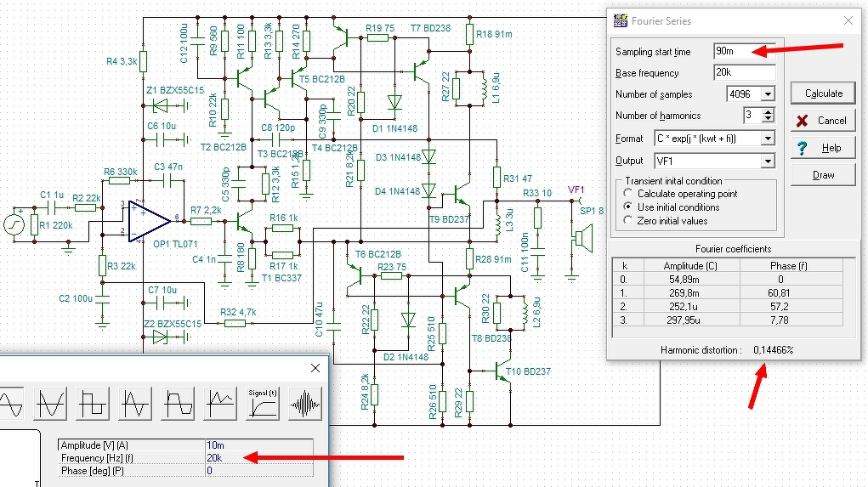Increase the Number of harmonics value

click(x=768, y=112)
